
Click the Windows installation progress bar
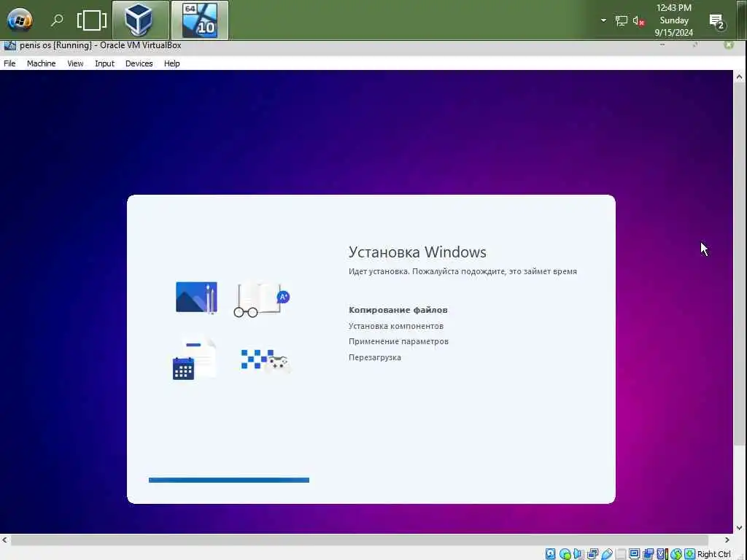coord(228,480)
